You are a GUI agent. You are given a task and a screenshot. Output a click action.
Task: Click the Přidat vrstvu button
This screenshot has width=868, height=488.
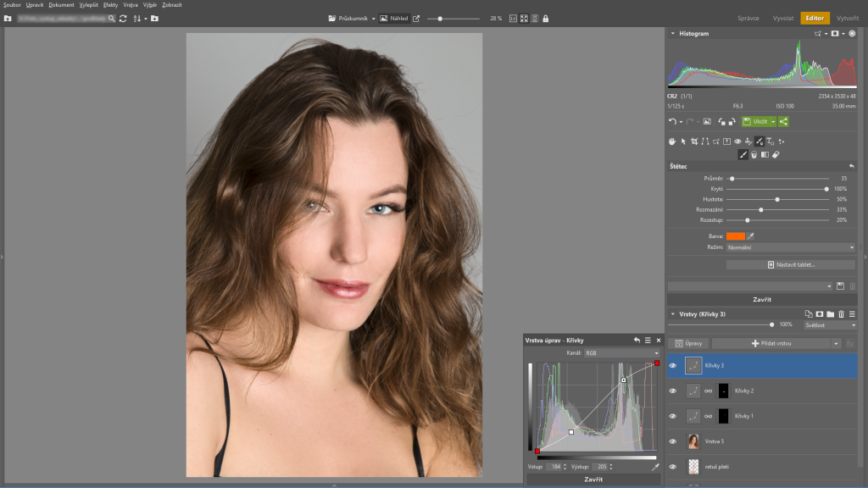coord(771,343)
